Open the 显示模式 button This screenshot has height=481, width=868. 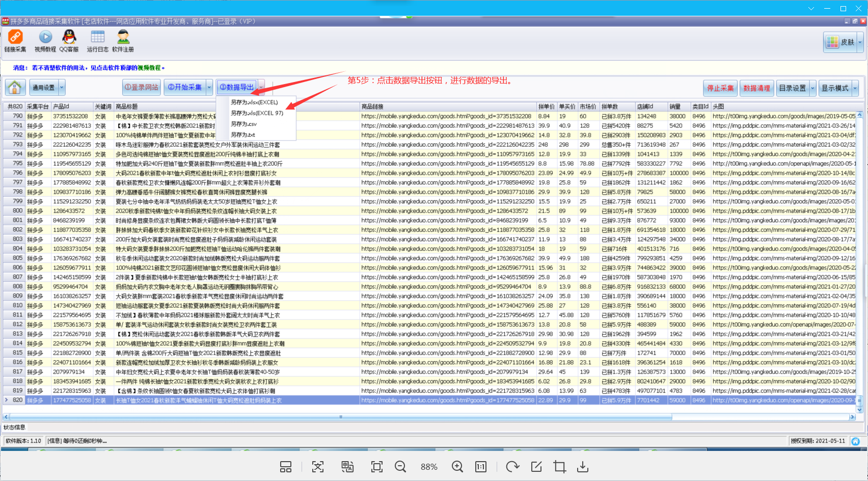(x=835, y=88)
